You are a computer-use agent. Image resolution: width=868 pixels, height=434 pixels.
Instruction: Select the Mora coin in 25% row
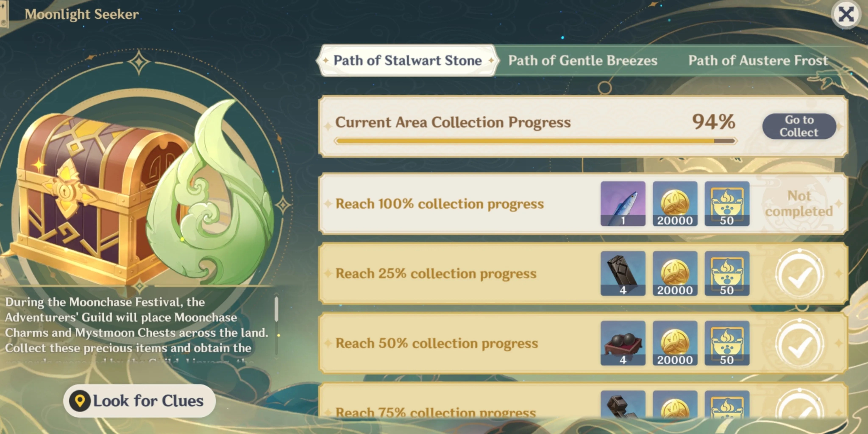pos(675,273)
